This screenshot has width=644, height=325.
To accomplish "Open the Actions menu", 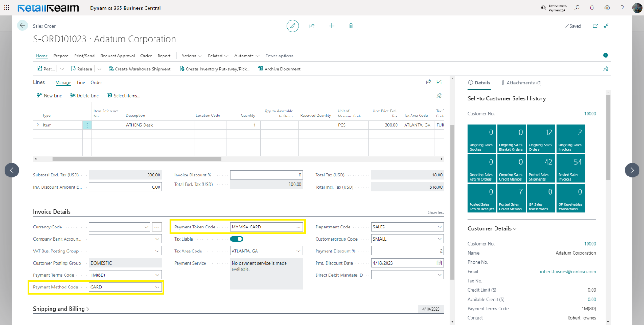I will coord(191,56).
